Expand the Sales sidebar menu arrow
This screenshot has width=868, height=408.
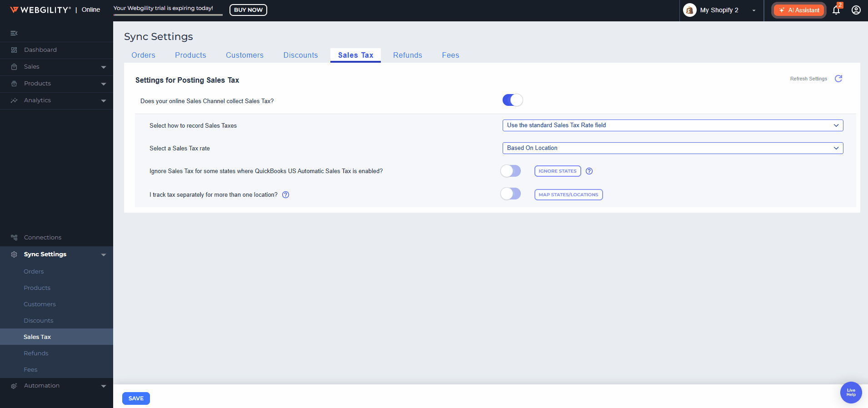pos(104,67)
